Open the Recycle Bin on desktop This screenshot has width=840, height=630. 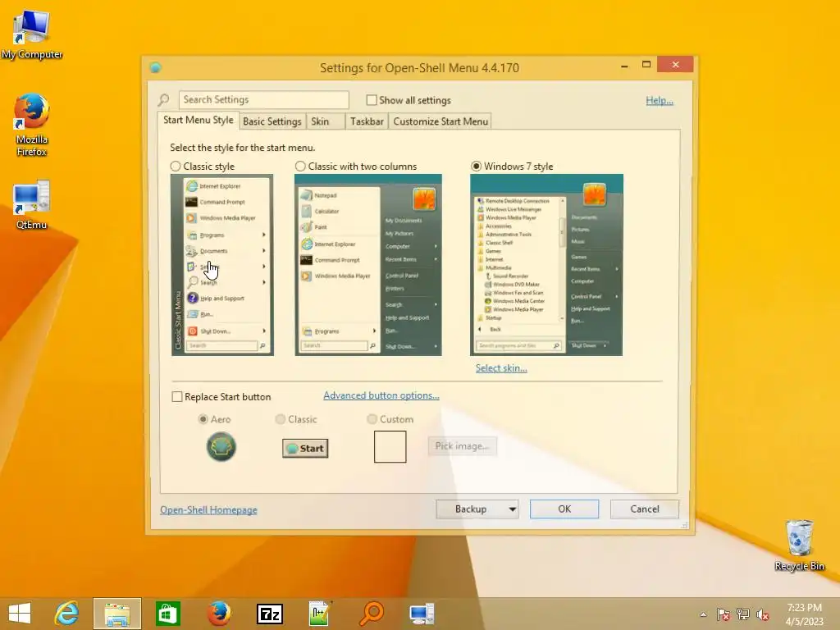[x=799, y=545]
